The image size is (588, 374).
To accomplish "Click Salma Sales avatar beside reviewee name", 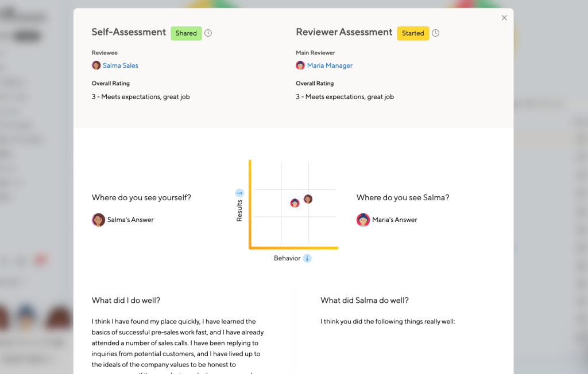I will pos(96,65).
